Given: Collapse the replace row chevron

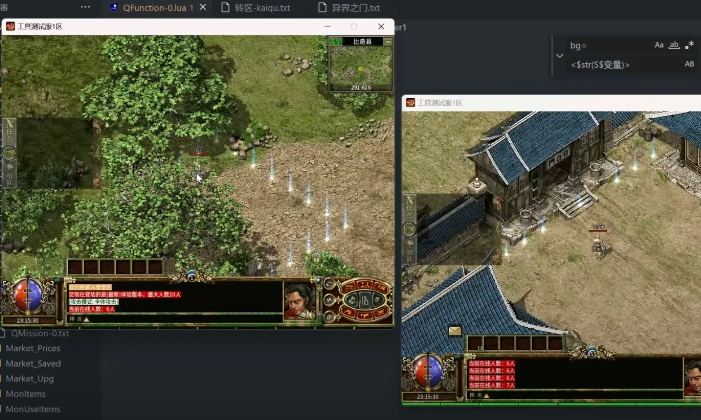Looking at the screenshot, I should coord(559,55).
